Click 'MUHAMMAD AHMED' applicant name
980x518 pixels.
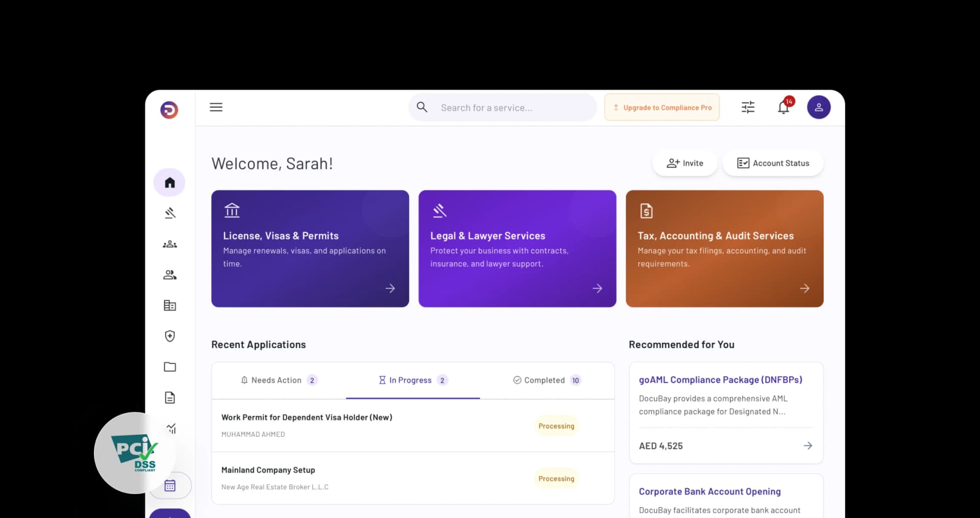tap(253, 434)
